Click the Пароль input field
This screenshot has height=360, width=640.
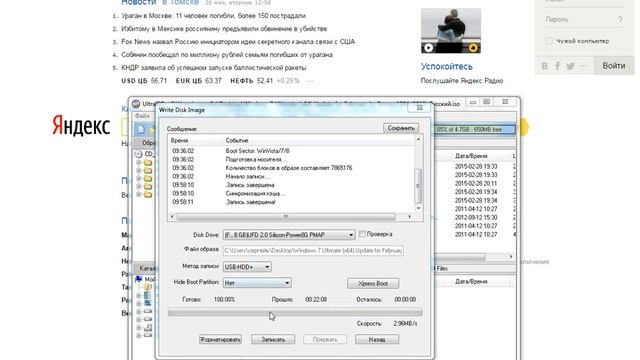click(x=584, y=20)
